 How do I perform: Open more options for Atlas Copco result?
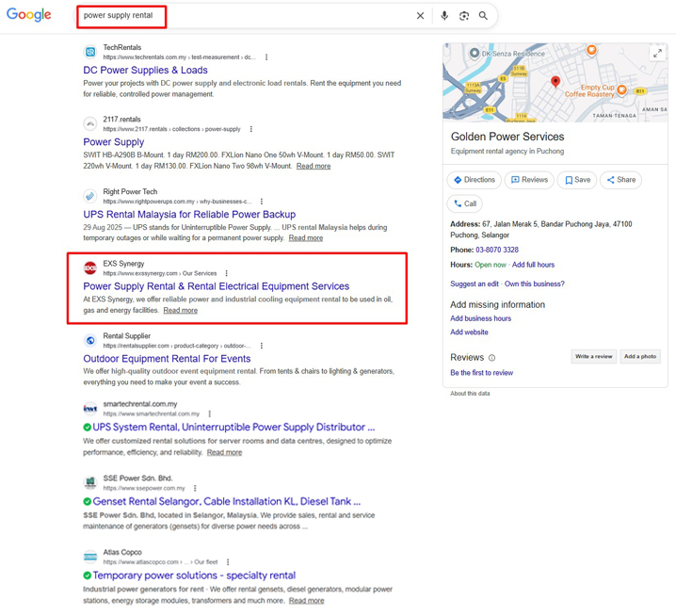click(228, 562)
